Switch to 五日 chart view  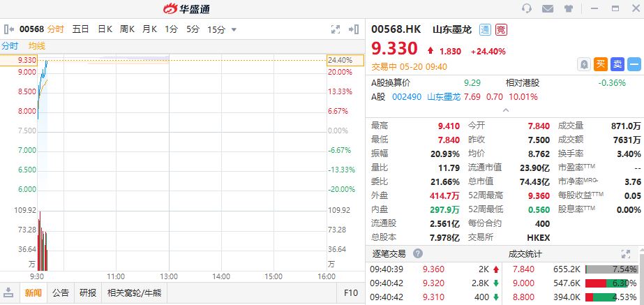pyautogui.click(x=80, y=29)
